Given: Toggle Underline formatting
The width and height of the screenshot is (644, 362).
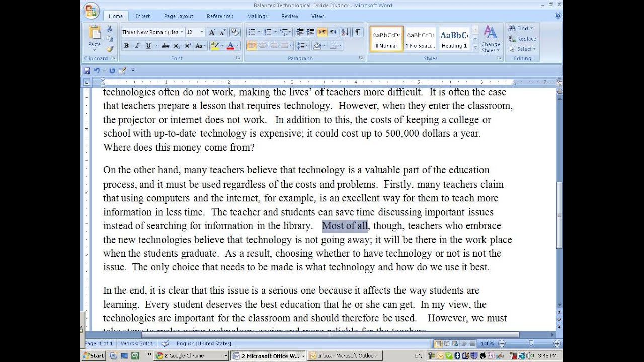Looking at the screenshot, I should pyautogui.click(x=148, y=46).
